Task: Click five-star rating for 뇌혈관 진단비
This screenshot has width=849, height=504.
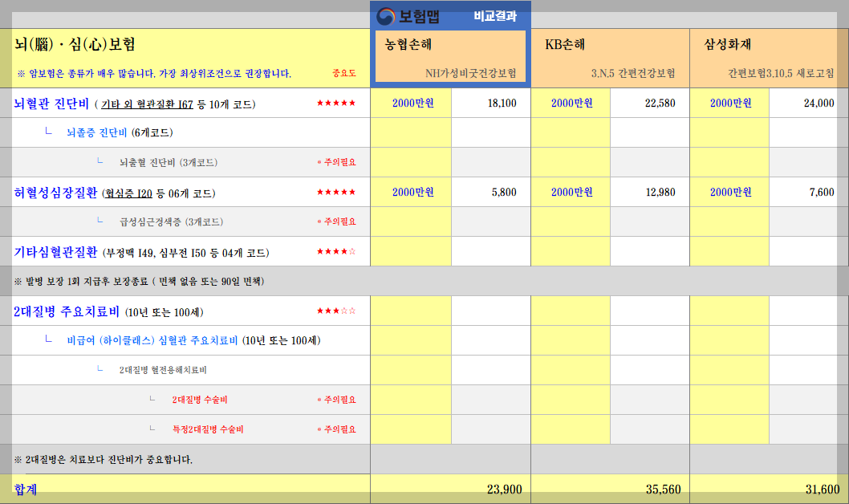Action: [x=336, y=103]
